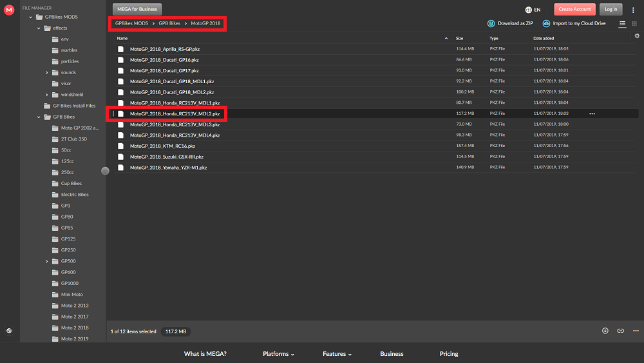Collapse the sidebar with the arrow handle
The width and height of the screenshot is (644, 363).
[105, 171]
